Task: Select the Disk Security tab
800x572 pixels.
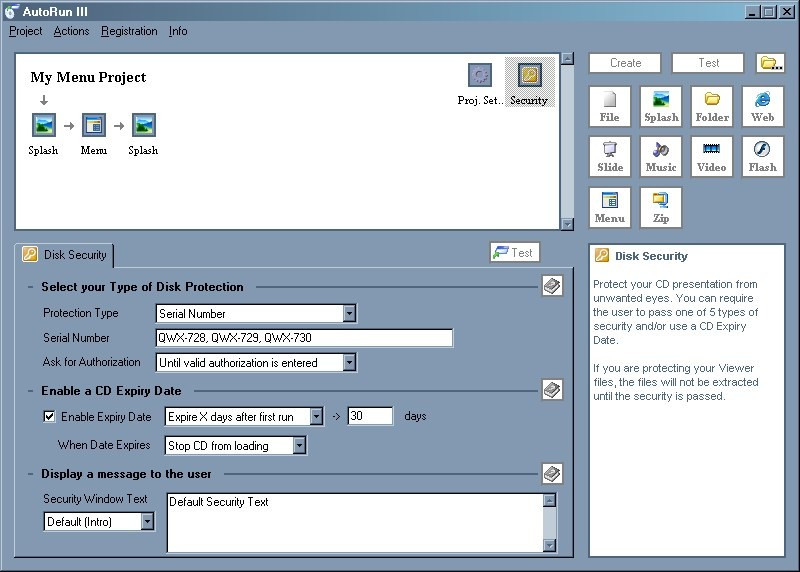Action: tap(65, 255)
